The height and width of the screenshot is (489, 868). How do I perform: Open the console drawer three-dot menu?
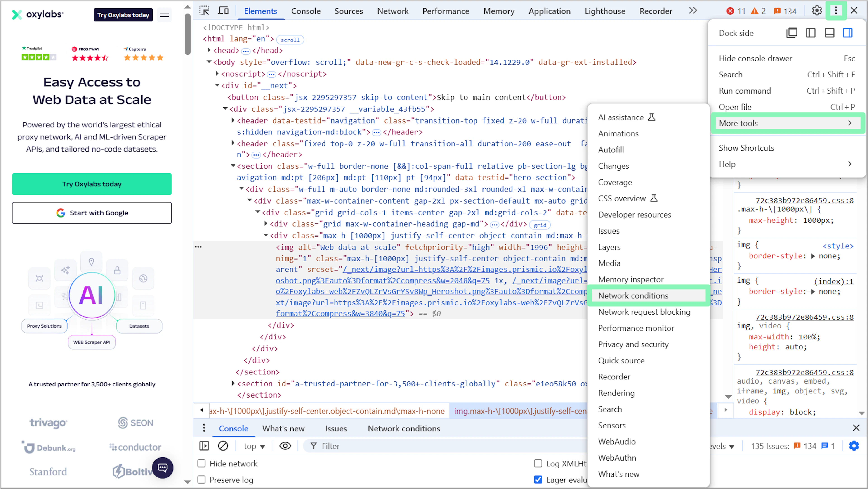pos(204,428)
